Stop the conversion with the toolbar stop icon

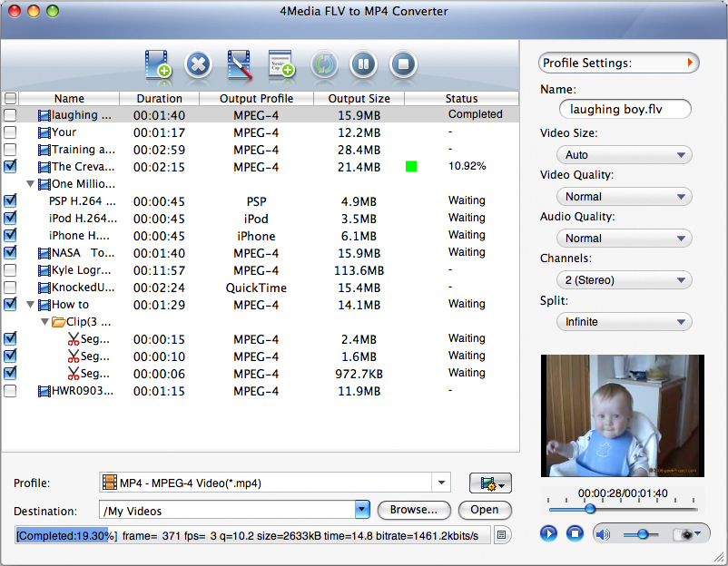click(x=403, y=64)
